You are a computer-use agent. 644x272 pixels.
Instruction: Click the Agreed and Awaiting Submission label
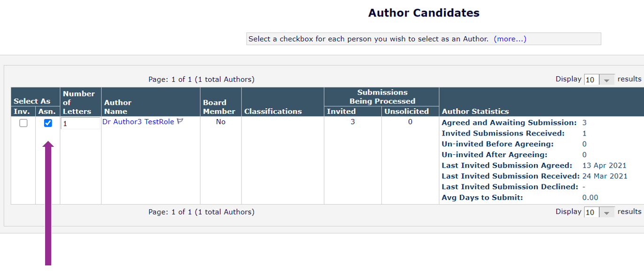[509, 123]
